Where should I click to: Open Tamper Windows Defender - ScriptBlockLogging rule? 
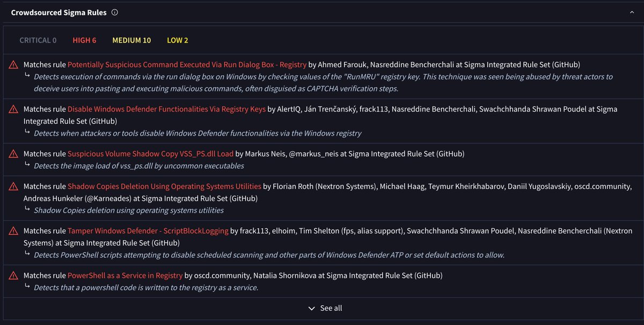(x=148, y=231)
